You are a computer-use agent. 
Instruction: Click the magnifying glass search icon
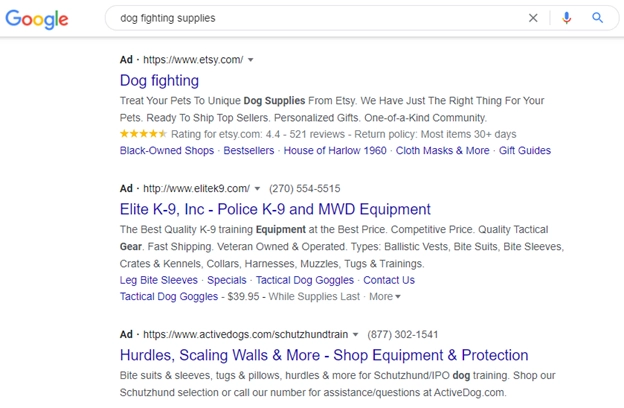pyautogui.click(x=598, y=18)
